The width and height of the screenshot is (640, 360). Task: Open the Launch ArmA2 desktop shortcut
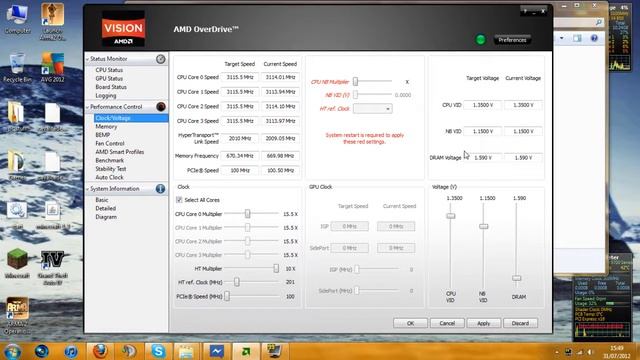pos(52,21)
